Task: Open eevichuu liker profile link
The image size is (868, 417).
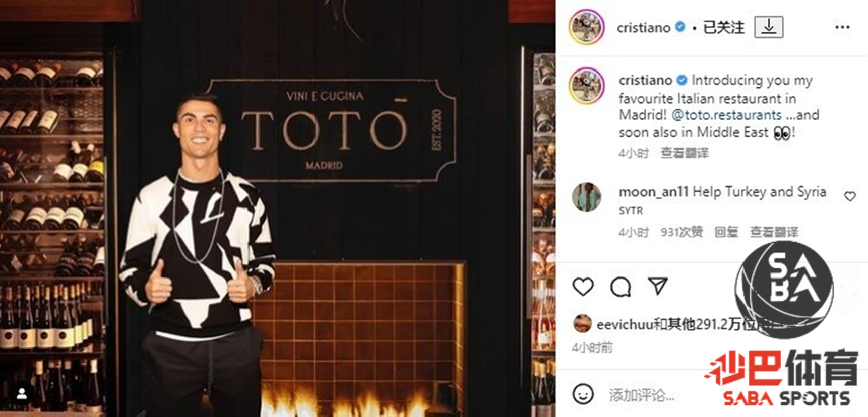Action: point(625,325)
